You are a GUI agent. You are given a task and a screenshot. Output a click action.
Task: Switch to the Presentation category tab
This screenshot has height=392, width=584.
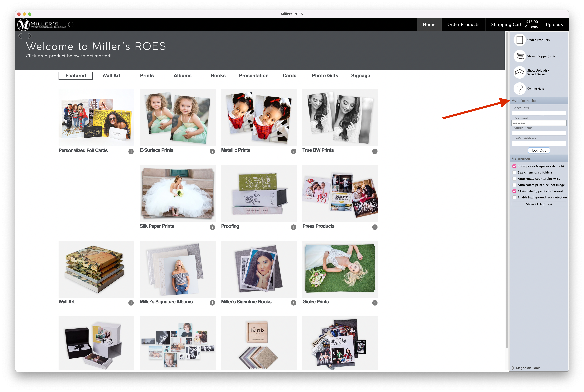click(x=254, y=76)
